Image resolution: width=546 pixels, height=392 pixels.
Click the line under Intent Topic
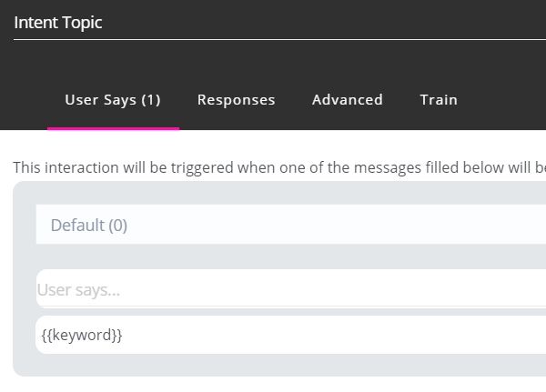[x=273, y=40]
